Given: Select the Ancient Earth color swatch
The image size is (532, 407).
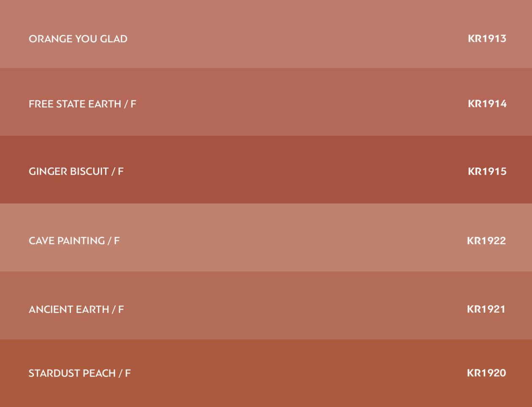Looking at the screenshot, I should pos(266,305).
